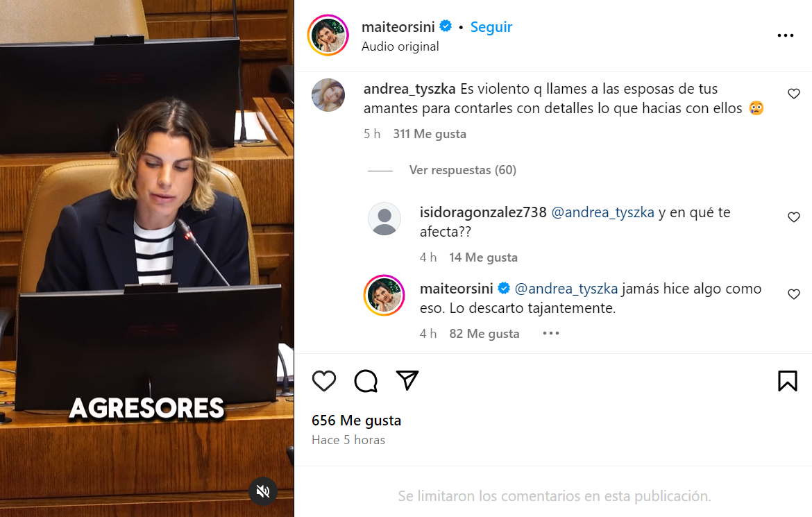The width and height of the screenshot is (812, 517).
Task: Open options dots on maiteorsini's reply
Action: [x=550, y=333]
